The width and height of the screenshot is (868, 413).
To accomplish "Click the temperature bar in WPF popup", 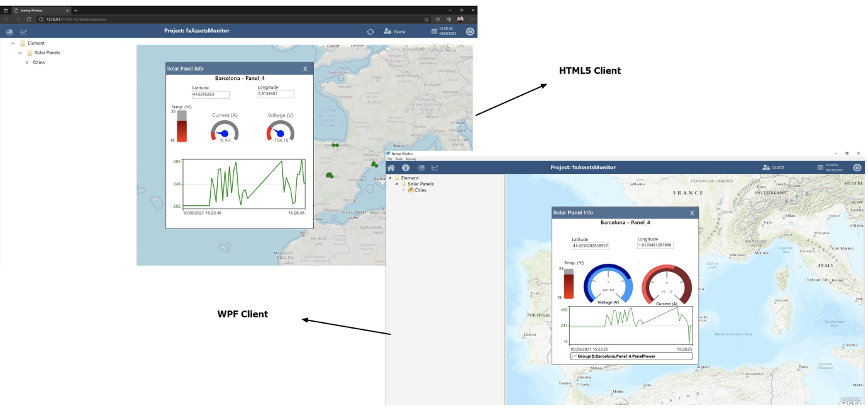I will pyautogui.click(x=569, y=284).
